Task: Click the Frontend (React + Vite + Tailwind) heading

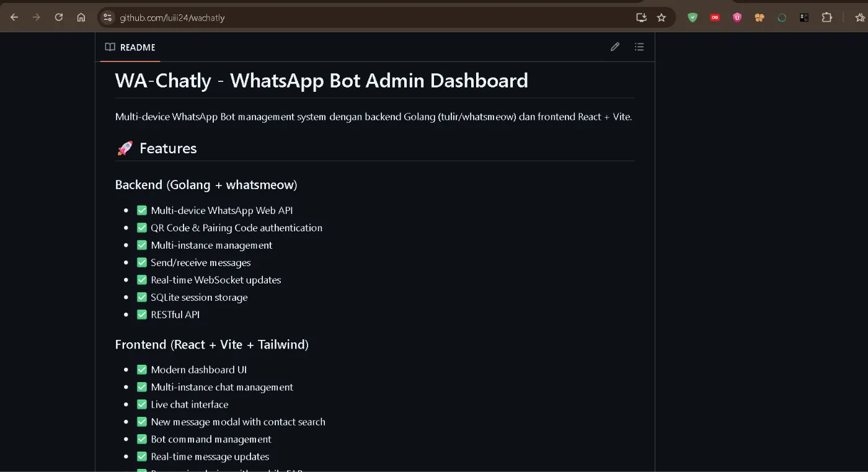Action: (212, 344)
